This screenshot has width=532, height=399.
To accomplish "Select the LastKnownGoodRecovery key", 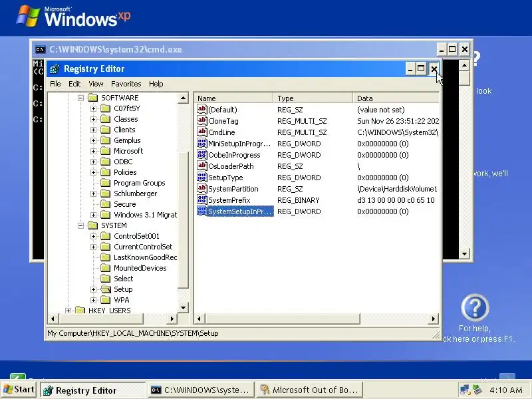I will tap(145, 257).
